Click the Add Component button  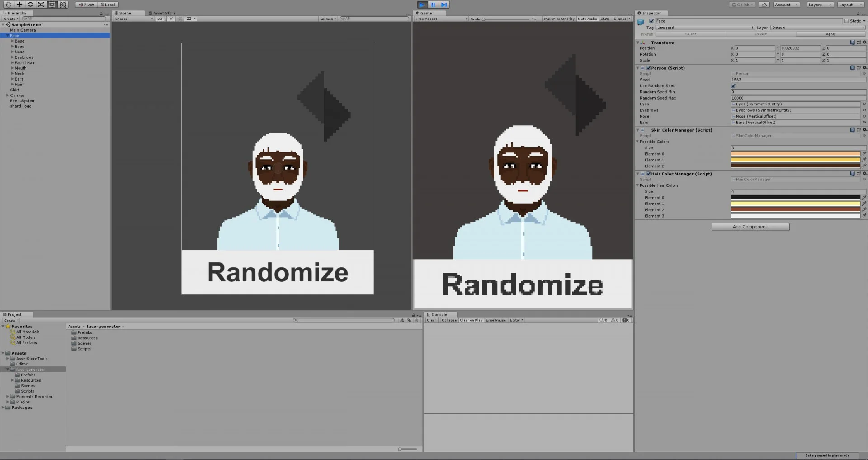pos(750,227)
